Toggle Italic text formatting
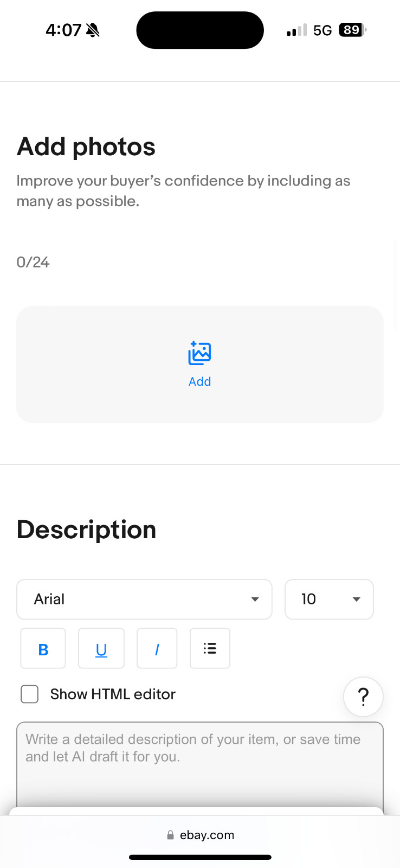The width and height of the screenshot is (400, 868). [x=157, y=649]
